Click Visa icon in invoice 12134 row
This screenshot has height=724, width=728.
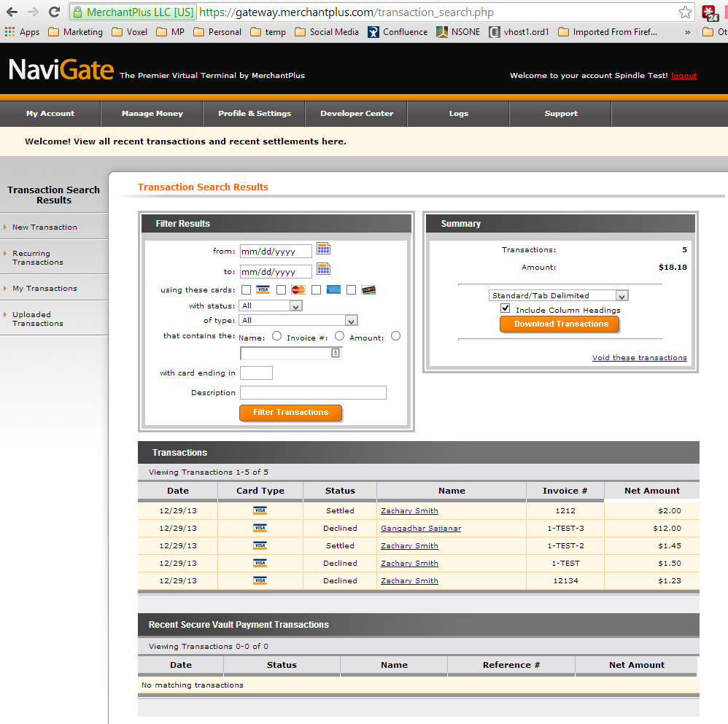click(260, 580)
